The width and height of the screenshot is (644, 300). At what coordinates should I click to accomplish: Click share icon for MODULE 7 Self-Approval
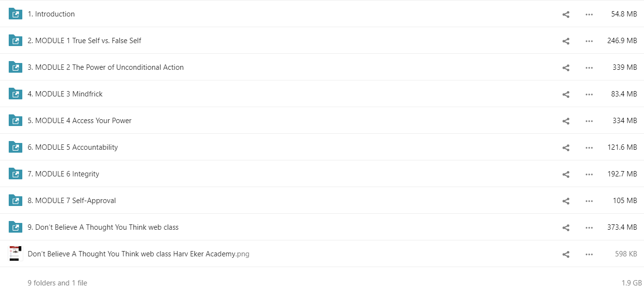(565, 201)
